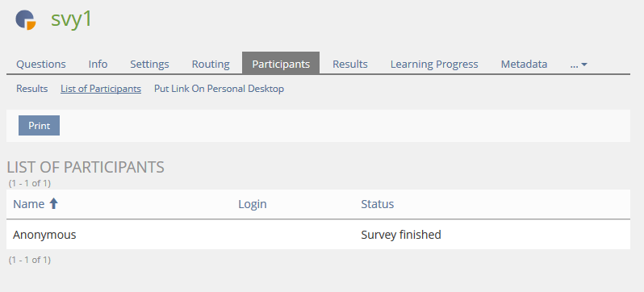Switch to the Info tab
The width and height of the screenshot is (644, 292).
[98, 64]
